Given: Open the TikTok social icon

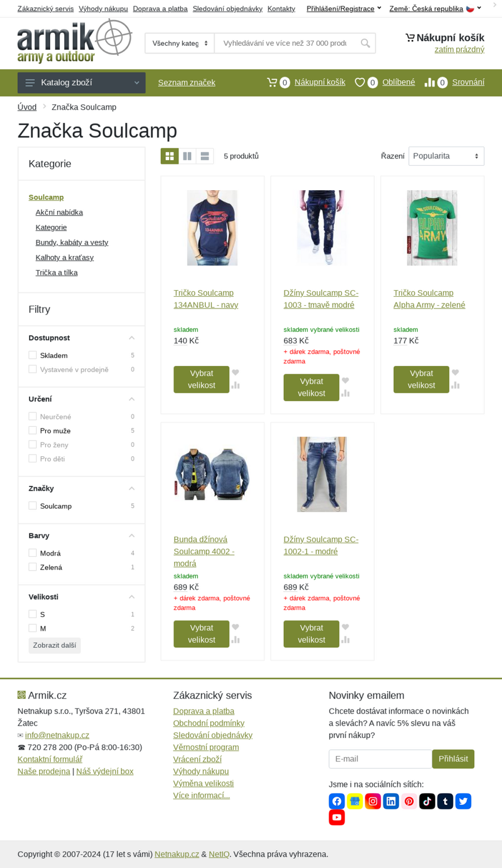Looking at the screenshot, I should [427, 801].
